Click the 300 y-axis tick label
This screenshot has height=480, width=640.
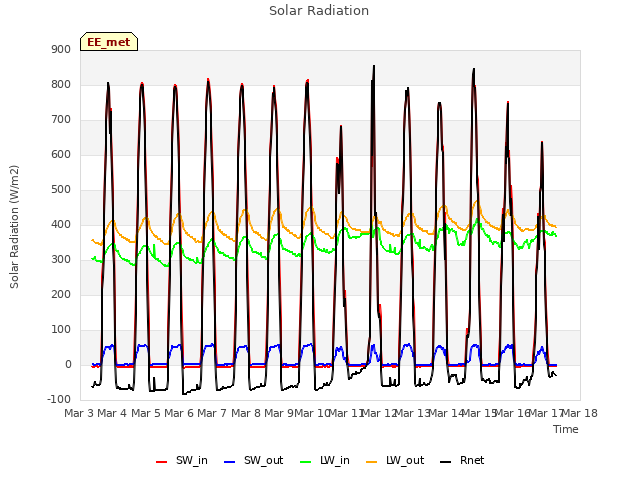[x=61, y=260]
